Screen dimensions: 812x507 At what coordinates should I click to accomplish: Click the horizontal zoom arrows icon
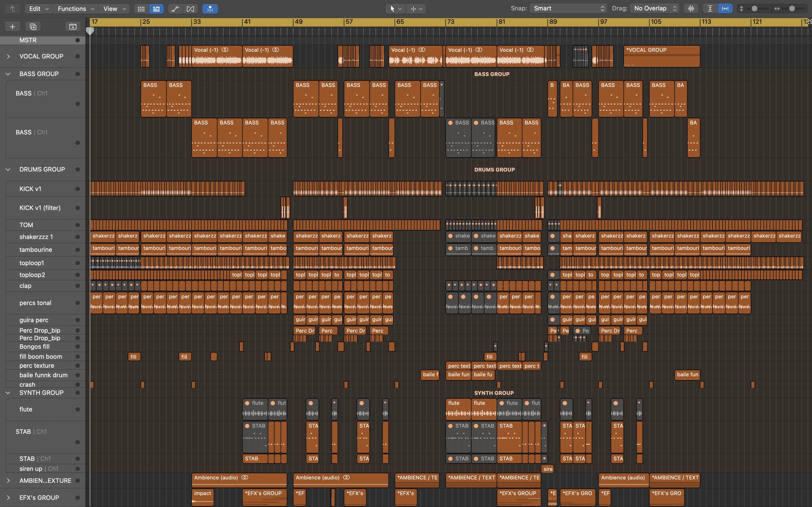tap(777, 9)
